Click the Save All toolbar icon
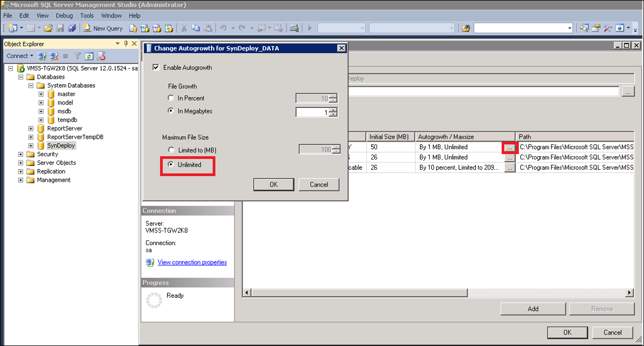The width and height of the screenshot is (644, 346). tap(72, 28)
